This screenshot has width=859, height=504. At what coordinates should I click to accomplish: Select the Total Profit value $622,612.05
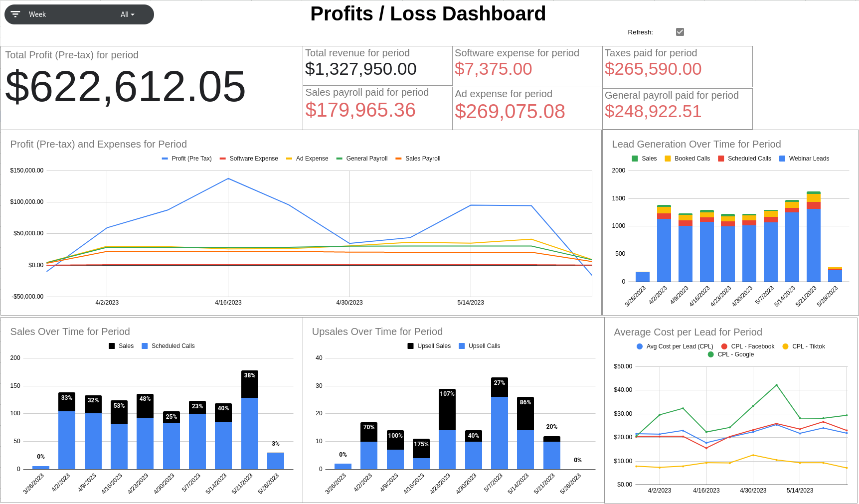(125, 87)
